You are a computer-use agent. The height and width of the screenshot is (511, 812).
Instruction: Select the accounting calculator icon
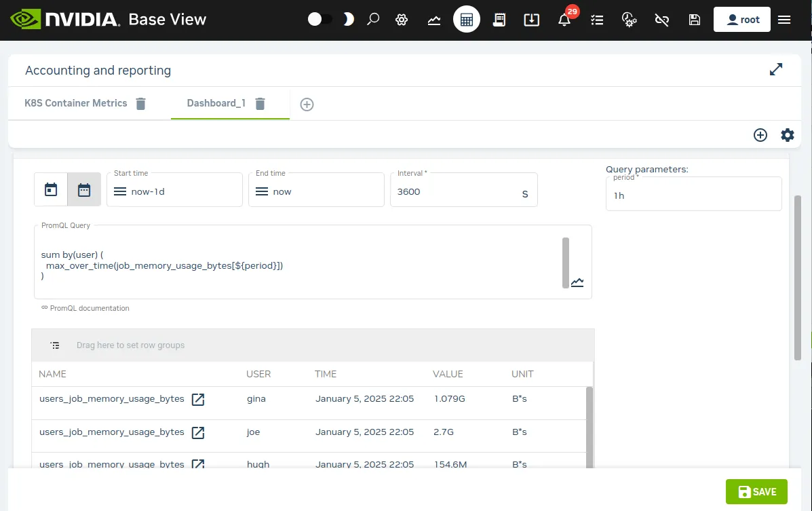[467, 20]
